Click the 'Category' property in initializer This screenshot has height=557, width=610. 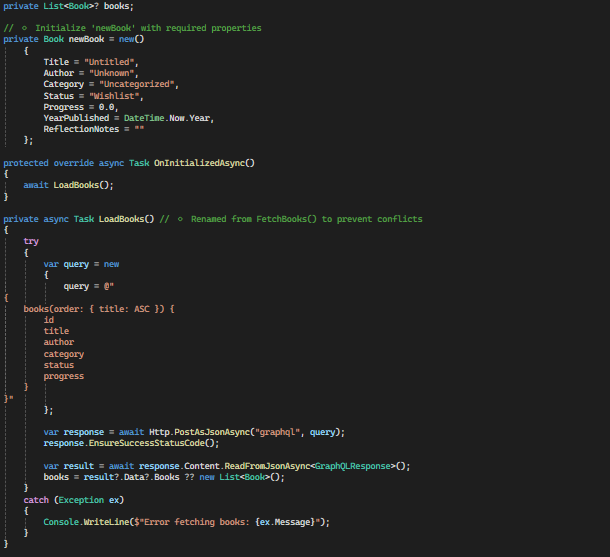(x=64, y=84)
